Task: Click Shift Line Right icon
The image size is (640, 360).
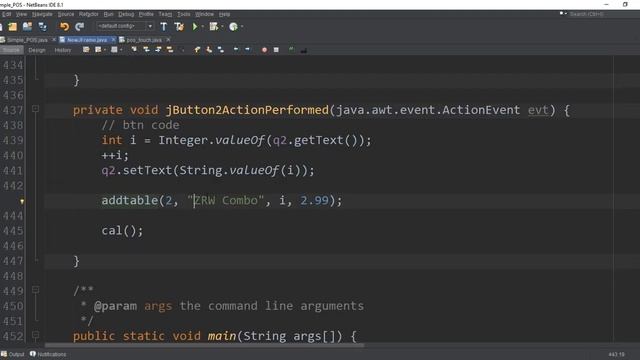Action: (x=247, y=50)
